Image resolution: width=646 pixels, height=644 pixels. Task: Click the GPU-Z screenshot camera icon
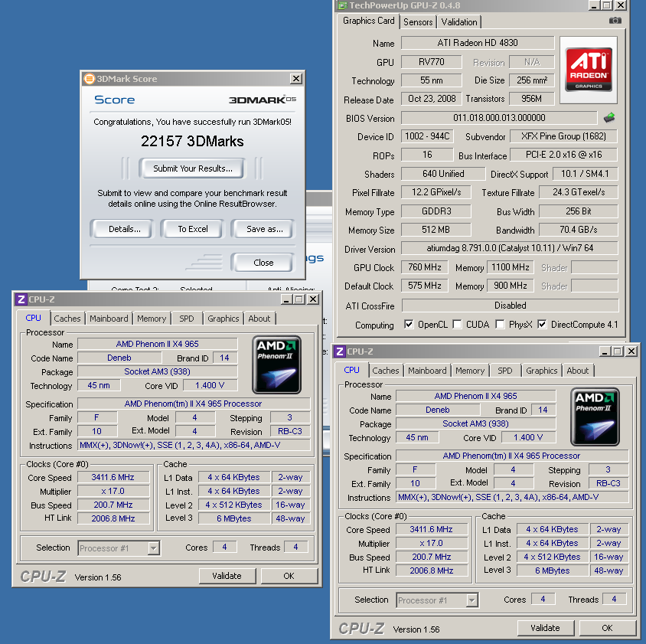click(615, 21)
